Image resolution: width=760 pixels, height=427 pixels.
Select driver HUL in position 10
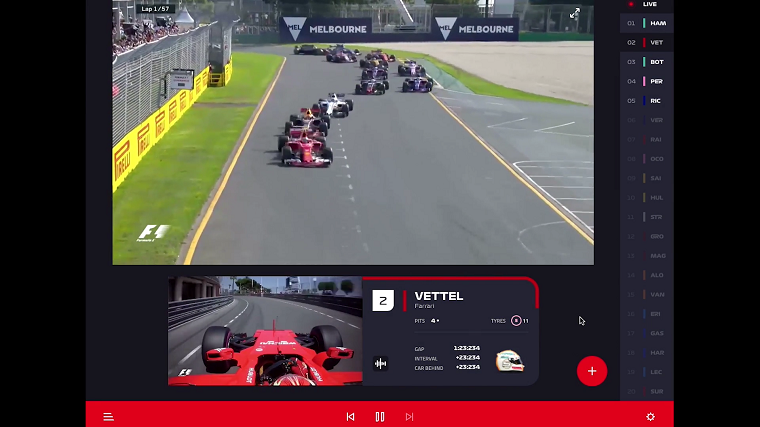(647, 198)
